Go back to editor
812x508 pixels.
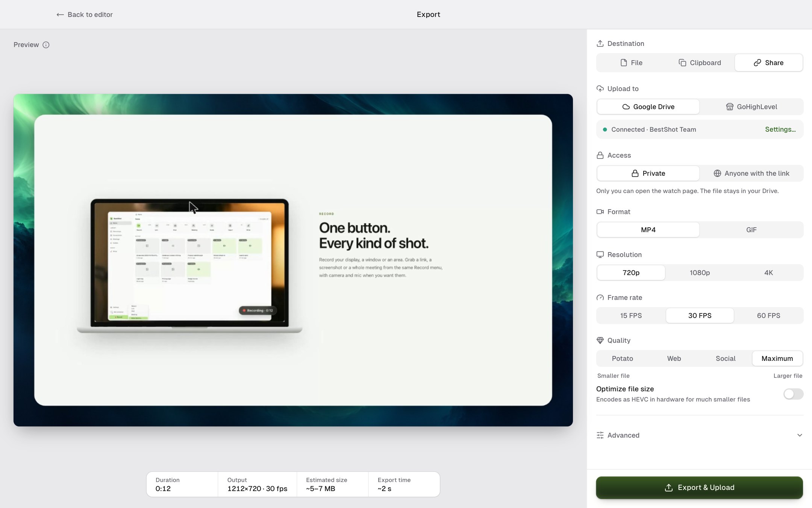[x=85, y=15]
